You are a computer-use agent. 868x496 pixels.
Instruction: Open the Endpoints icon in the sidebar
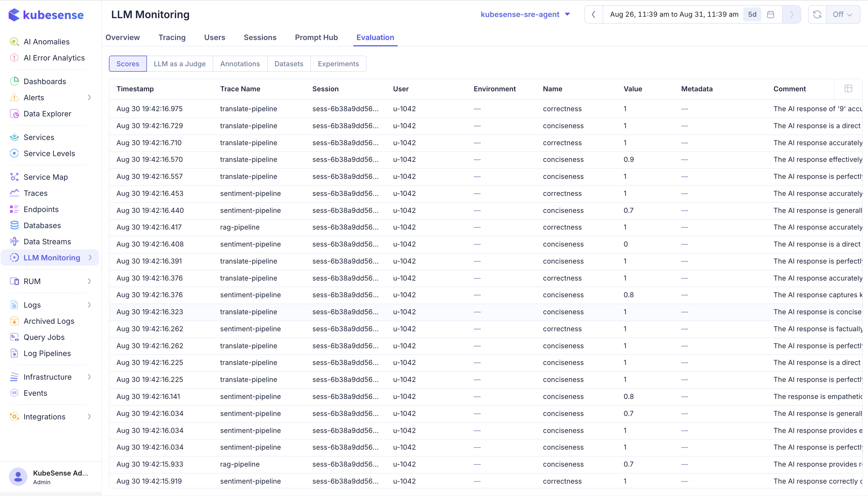click(x=14, y=209)
